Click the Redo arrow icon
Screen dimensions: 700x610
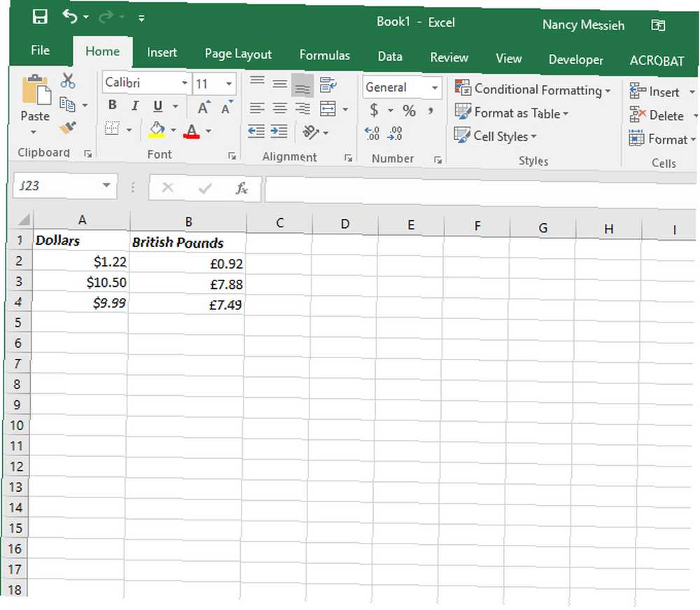(106, 17)
